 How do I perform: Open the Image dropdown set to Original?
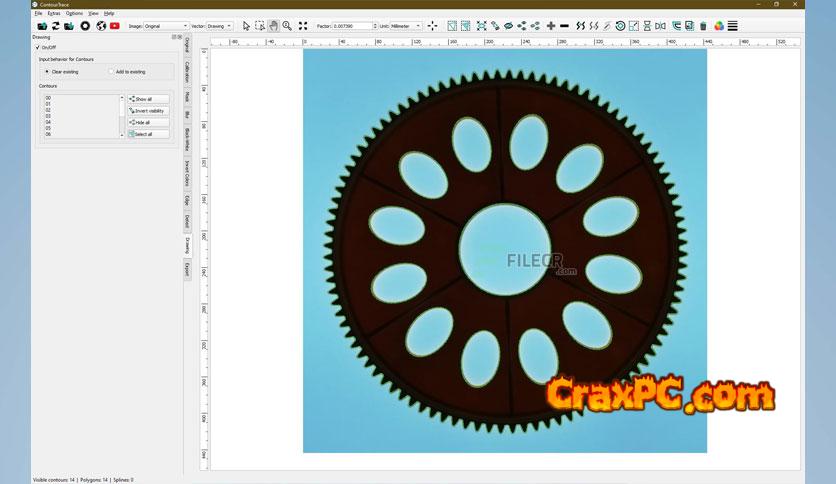tap(166, 26)
